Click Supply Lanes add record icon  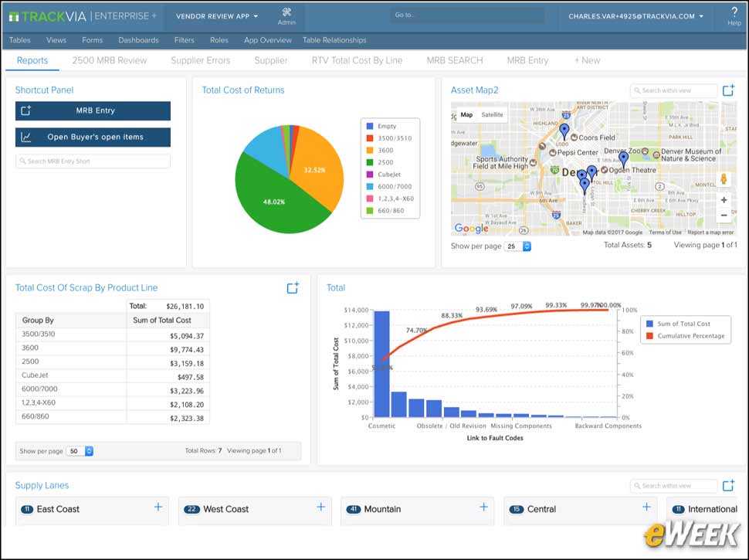(x=728, y=485)
